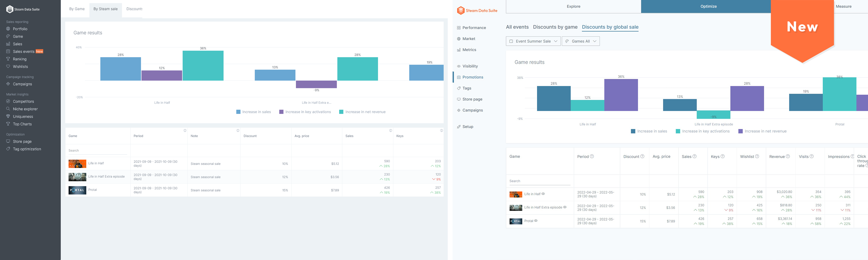
Task: Go to Ranking in the left dark sidebar
Action: pos(20,59)
